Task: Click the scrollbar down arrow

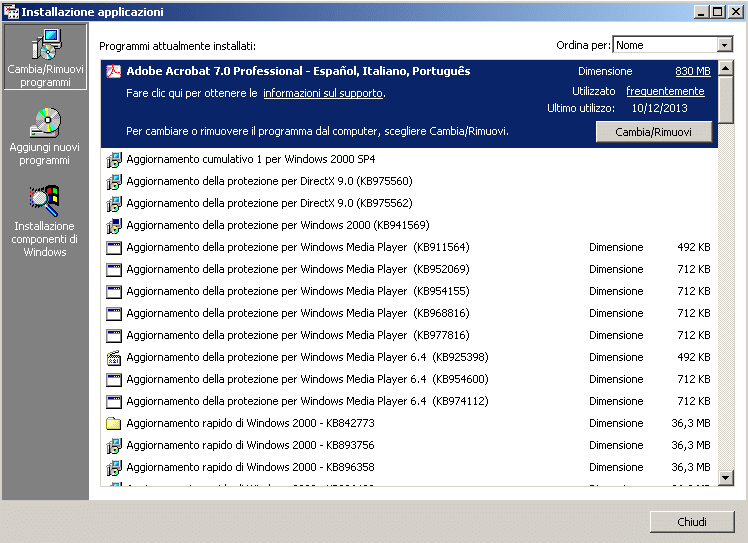Action: 726,477
